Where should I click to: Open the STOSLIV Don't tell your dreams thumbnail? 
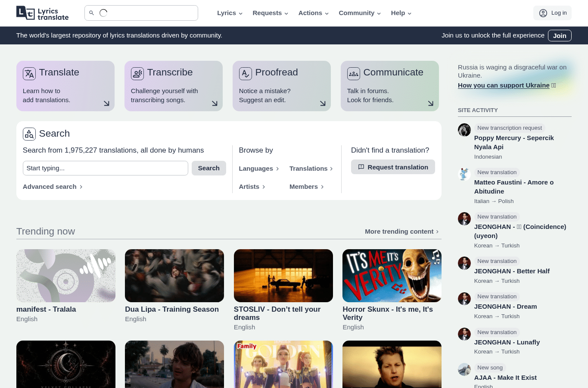[x=283, y=275]
